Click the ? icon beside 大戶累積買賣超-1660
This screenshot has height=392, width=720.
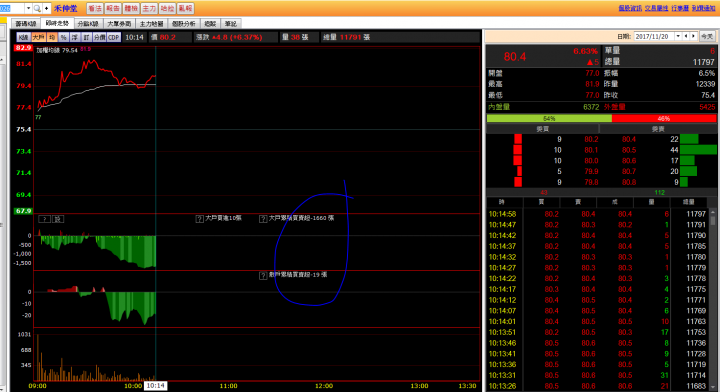(x=263, y=219)
